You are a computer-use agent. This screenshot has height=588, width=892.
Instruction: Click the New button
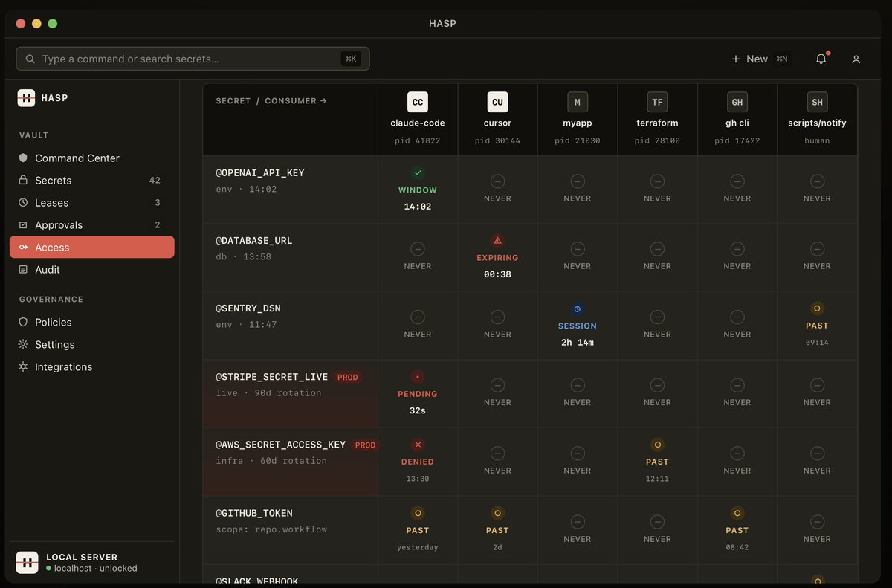click(760, 59)
